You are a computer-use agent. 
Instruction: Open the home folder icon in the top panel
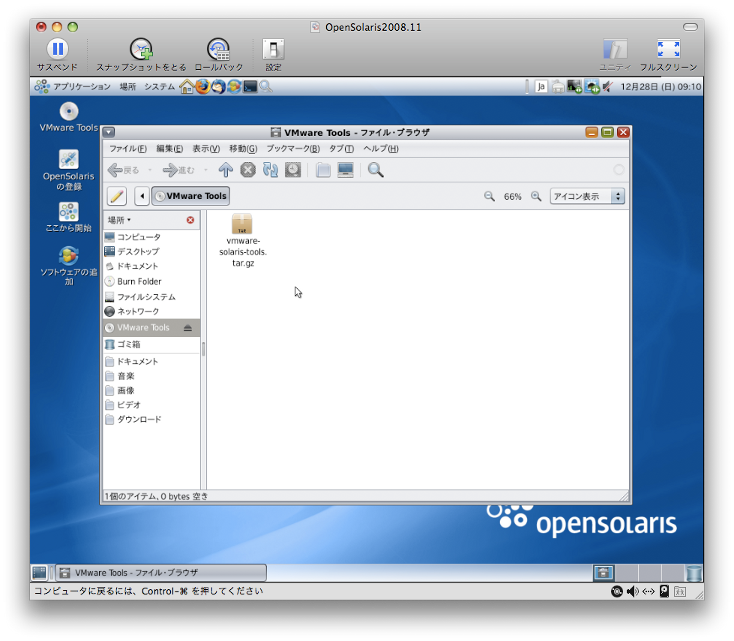point(186,87)
